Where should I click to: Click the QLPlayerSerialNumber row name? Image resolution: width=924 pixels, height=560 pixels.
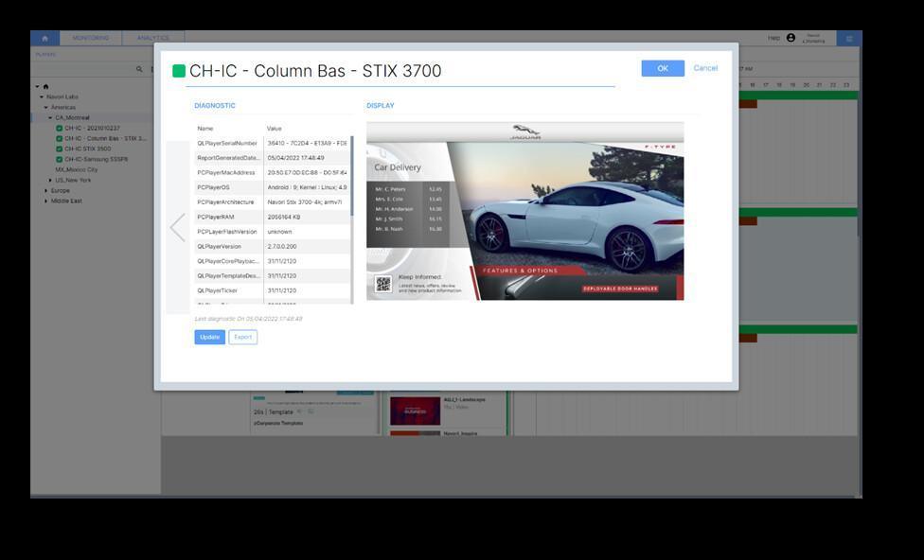(227, 143)
